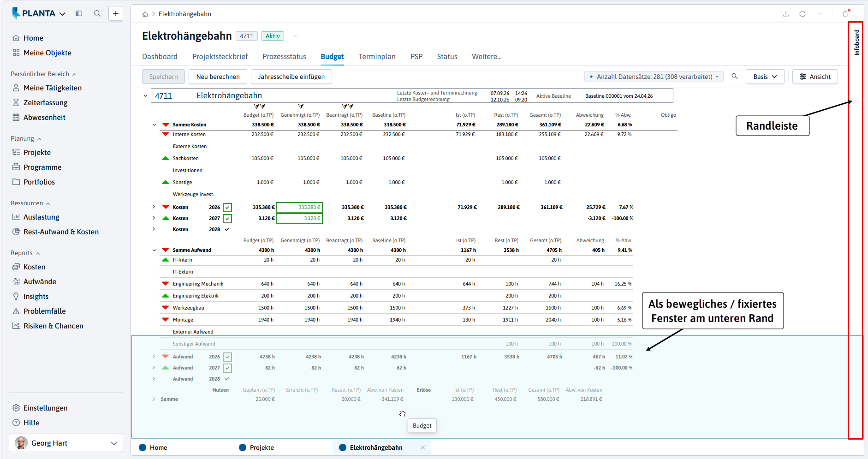The image size is (868, 459).
Task: Toggle the checkbox for Aufwand 2026
Action: [x=227, y=357]
